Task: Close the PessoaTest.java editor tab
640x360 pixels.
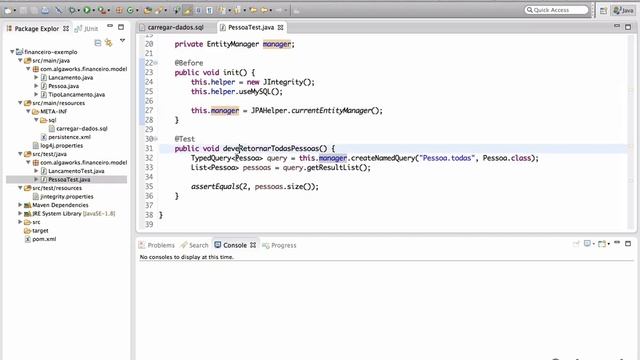Action: pos(280,27)
